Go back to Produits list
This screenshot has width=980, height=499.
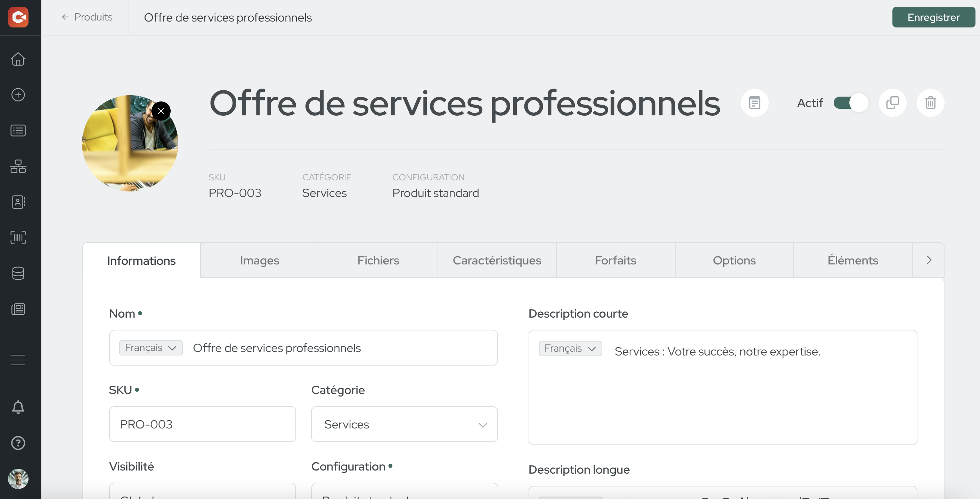[x=87, y=17]
